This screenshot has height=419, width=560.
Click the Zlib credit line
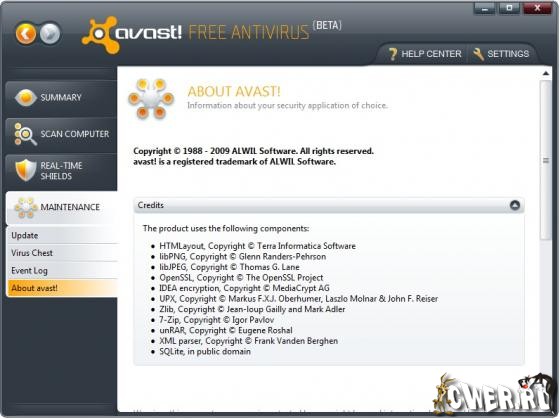[x=252, y=309]
